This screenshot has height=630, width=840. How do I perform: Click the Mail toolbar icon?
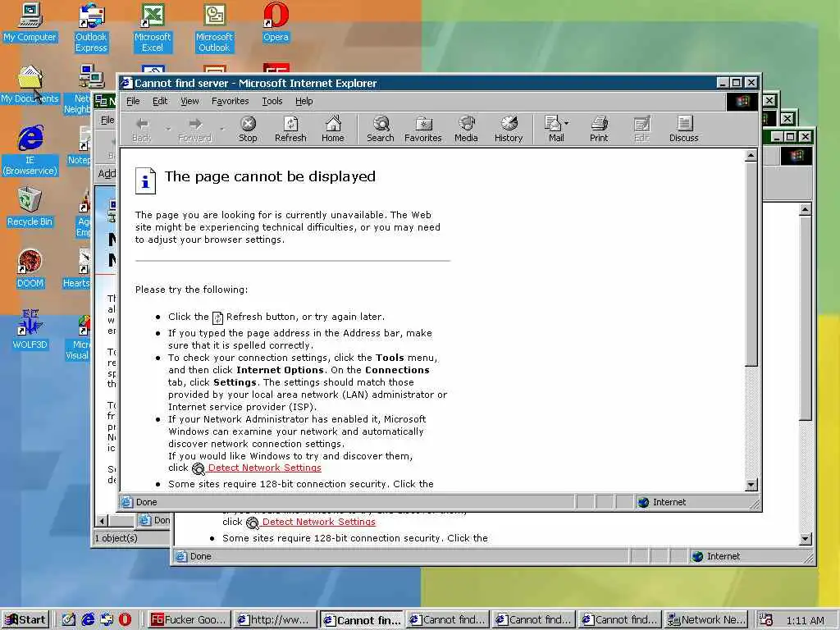(x=554, y=129)
